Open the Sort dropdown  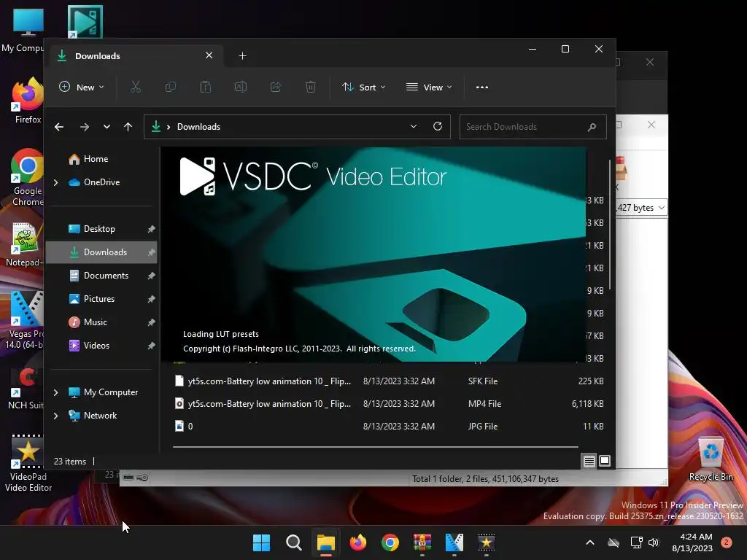coord(364,87)
